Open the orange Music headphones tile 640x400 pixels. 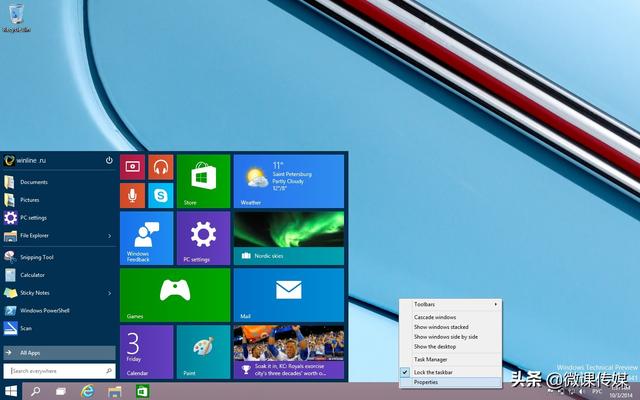pos(161,167)
